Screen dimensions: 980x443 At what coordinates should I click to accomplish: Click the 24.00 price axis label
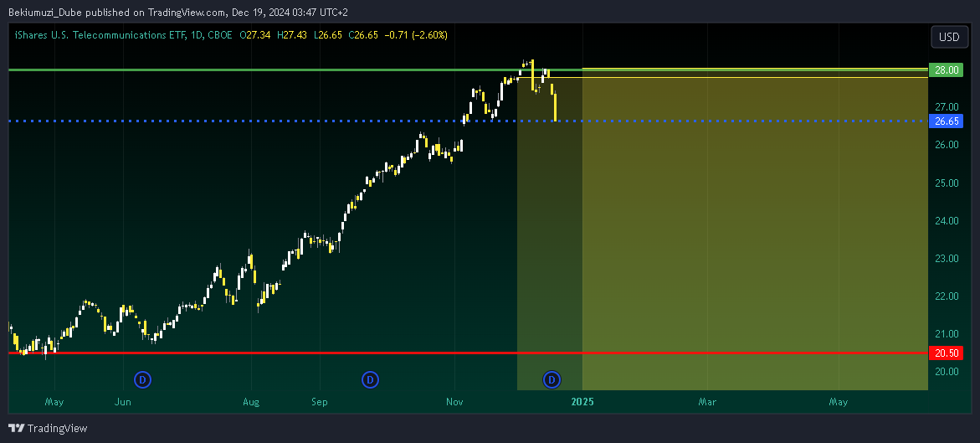947,220
